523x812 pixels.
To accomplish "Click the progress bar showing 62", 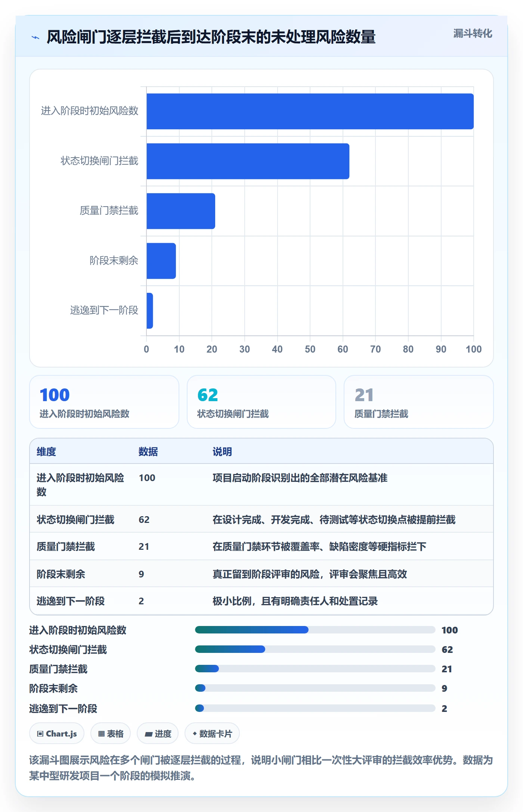I will pos(315,649).
